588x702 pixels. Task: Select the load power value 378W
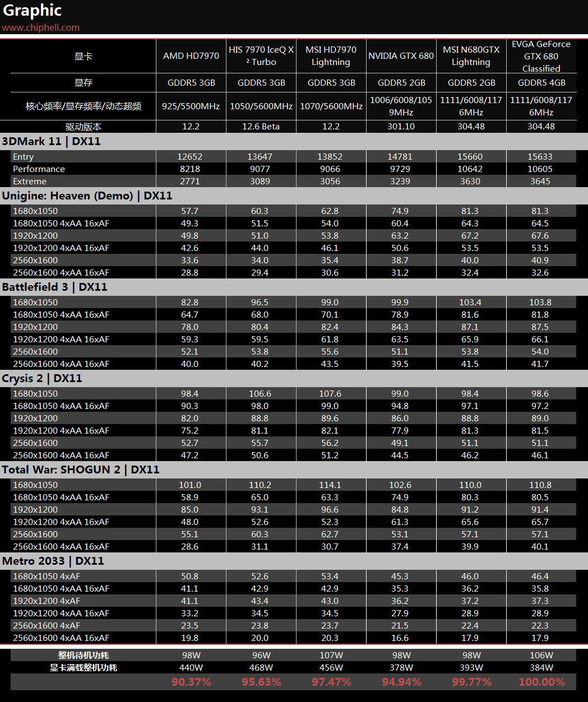tap(401, 668)
